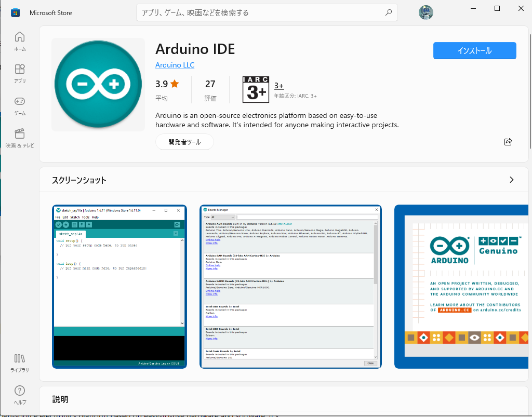Browse the 映画 & テレビ section
Screen dimensions: 532x417
pyautogui.click(x=19, y=138)
